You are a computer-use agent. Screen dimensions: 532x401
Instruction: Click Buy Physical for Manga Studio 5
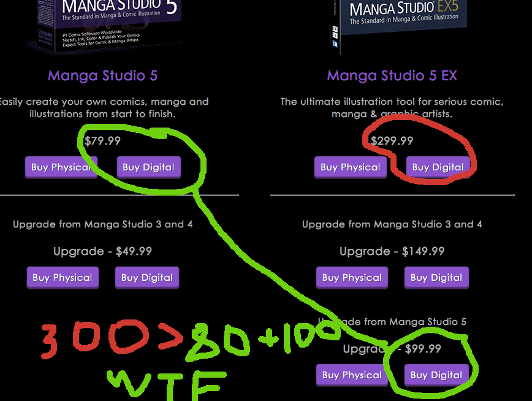[61, 167]
